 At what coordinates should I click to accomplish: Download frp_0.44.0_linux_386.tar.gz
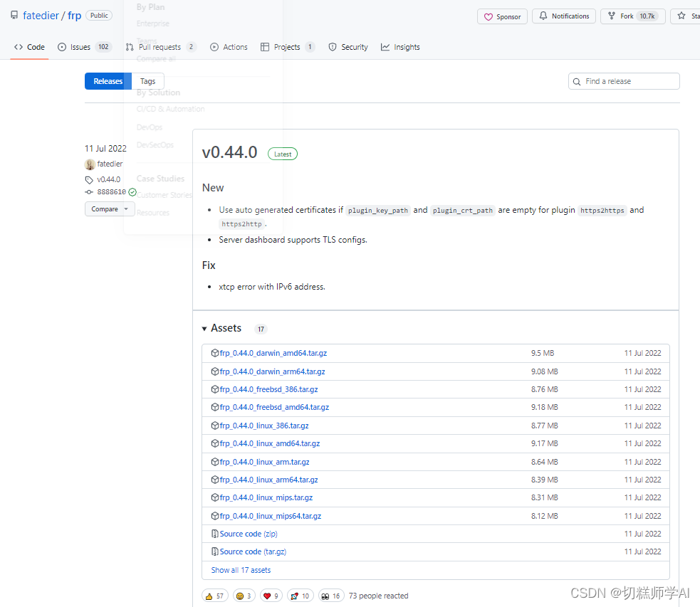point(264,426)
